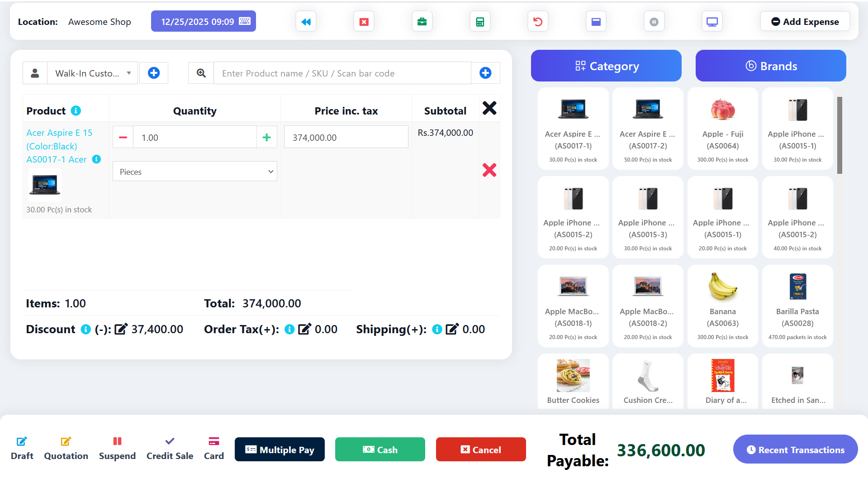Open the Category filter tab
The image size is (868, 488).
point(606,66)
